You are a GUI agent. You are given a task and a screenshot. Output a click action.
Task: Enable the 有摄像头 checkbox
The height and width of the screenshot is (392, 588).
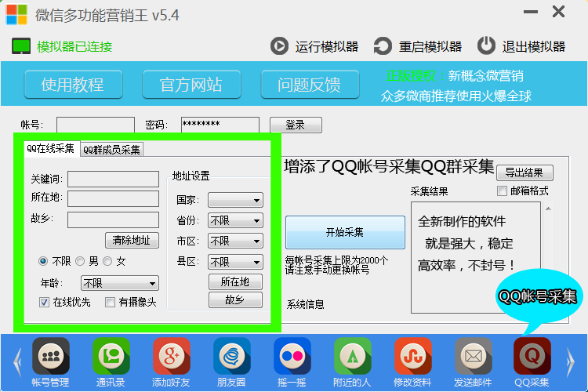click(x=110, y=302)
